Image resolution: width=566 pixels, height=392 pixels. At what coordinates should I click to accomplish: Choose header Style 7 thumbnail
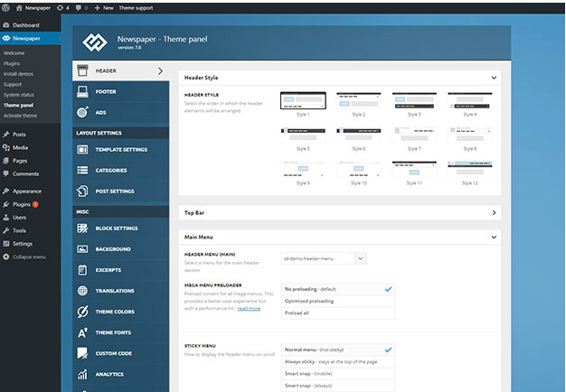pyautogui.click(x=414, y=135)
